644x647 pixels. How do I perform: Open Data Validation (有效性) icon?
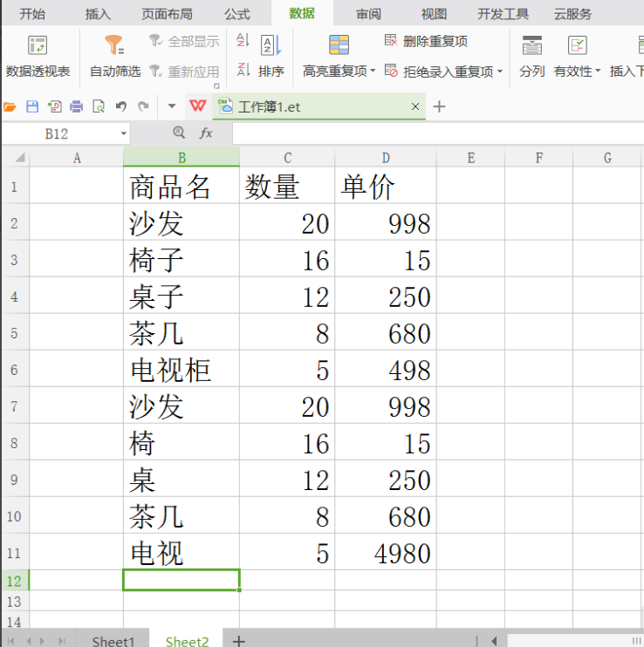pyautogui.click(x=577, y=44)
